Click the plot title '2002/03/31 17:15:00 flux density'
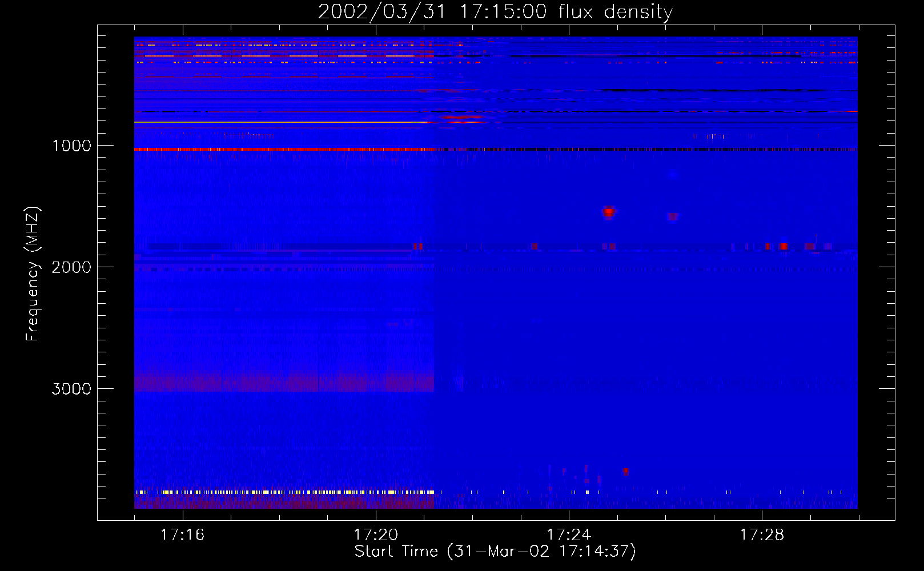 pyautogui.click(x=495, y=11)
